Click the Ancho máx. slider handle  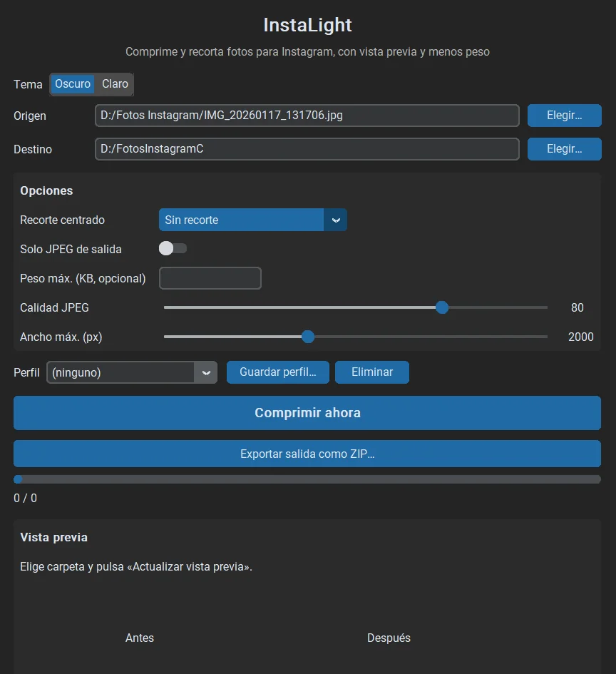click(x=307, y=337)
